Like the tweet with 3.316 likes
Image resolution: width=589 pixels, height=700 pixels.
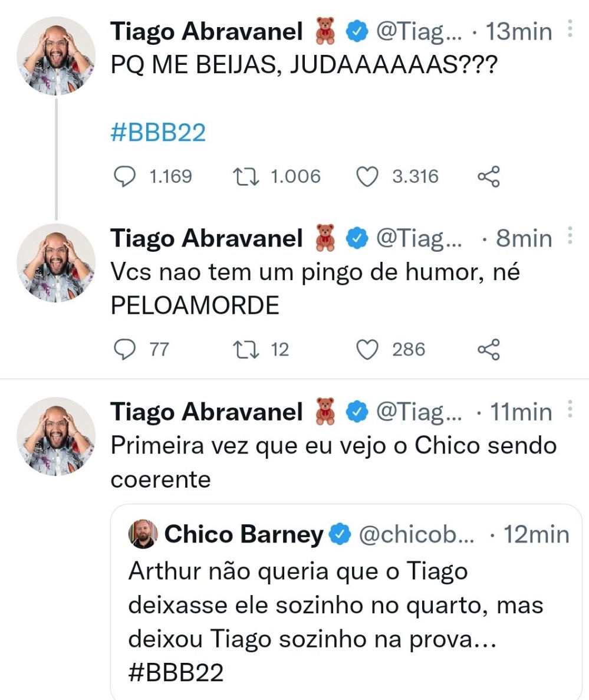tap(368, 176)
